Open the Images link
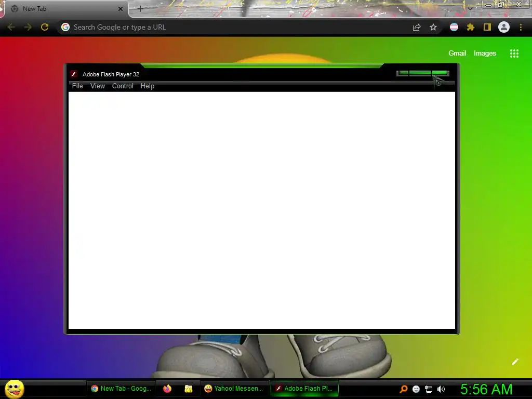Viewport: 532px width, 399px height. pyautogui.click(x=485, y=54)
